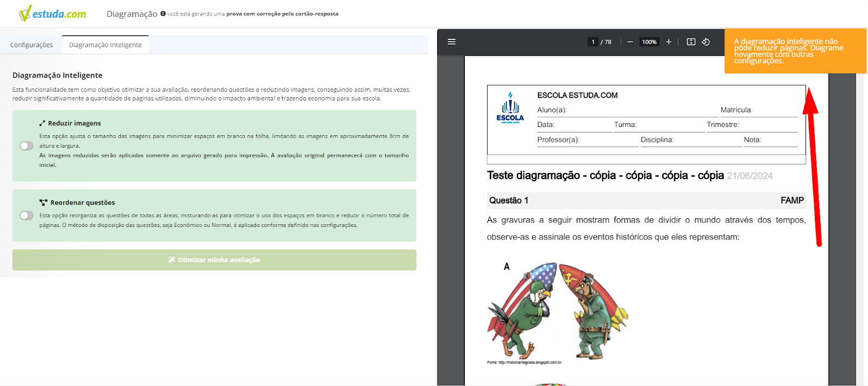This screenshot has height=386, width=868.
Task: Click the / 78 page count text
Action: (606, 42)
